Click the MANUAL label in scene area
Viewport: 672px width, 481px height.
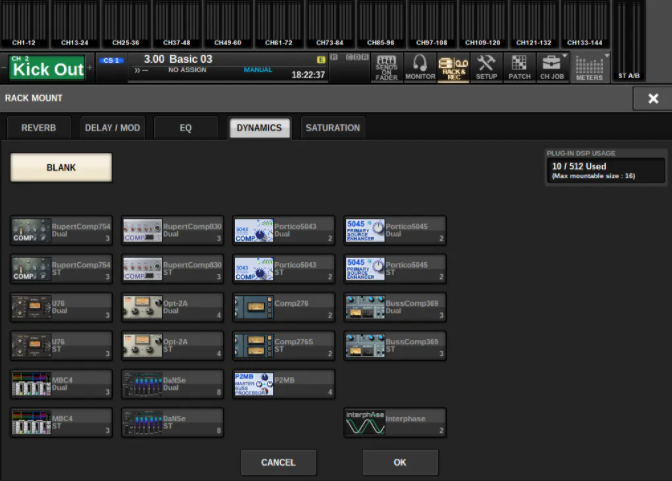[x=258, y=70]
